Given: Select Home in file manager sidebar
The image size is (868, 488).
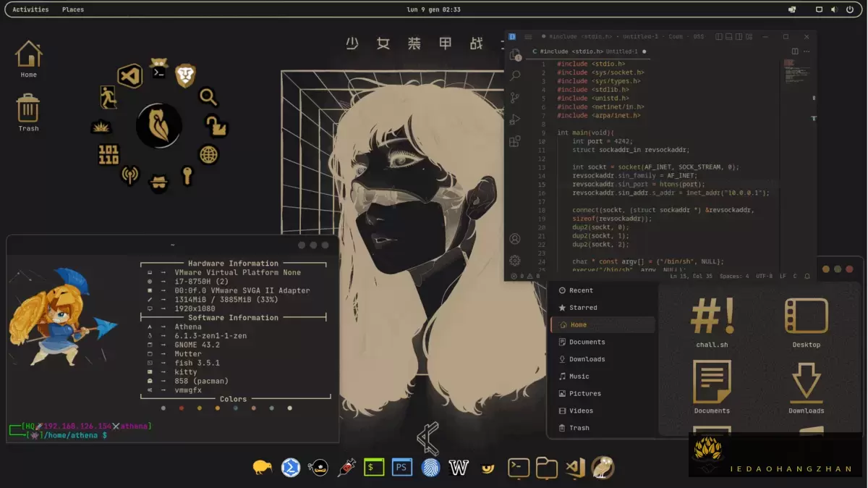Looking at the screenshot, I should 603,325.
